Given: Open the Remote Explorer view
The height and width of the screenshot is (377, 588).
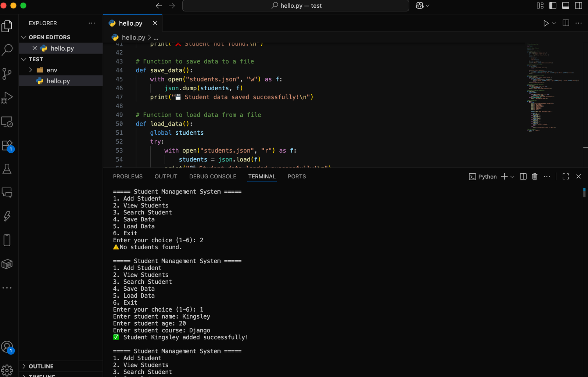Looking at the screenshot, I should (x=7, y=122).
